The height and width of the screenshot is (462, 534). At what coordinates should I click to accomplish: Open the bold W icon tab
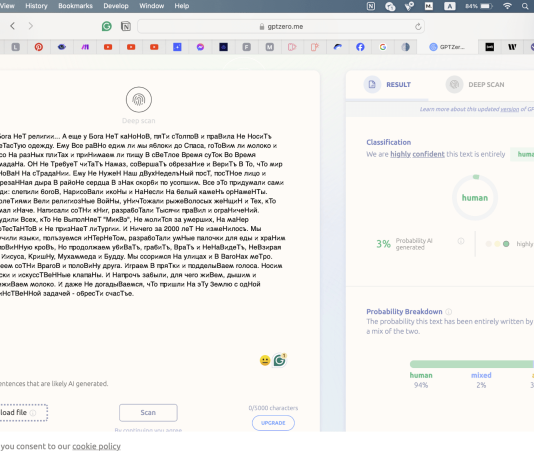click(x=512, y=47)
